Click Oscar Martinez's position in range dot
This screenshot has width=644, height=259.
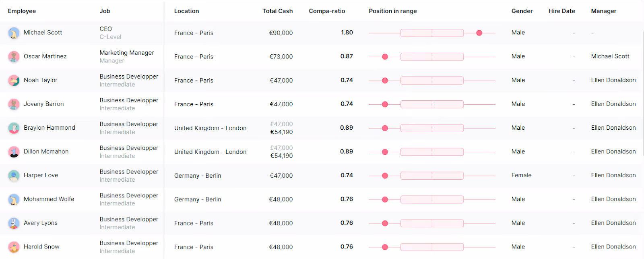click(x=385, y=57)
